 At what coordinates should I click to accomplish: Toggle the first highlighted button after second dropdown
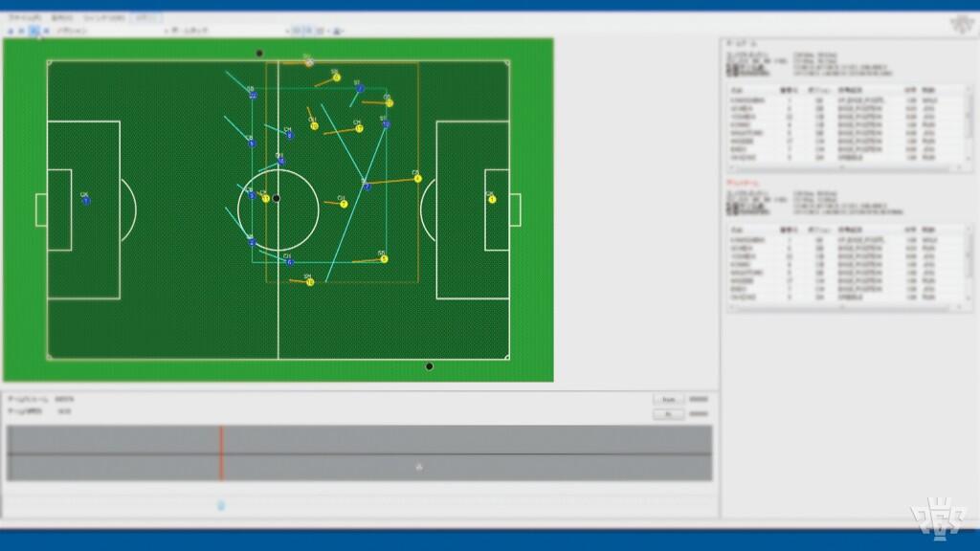297,31
